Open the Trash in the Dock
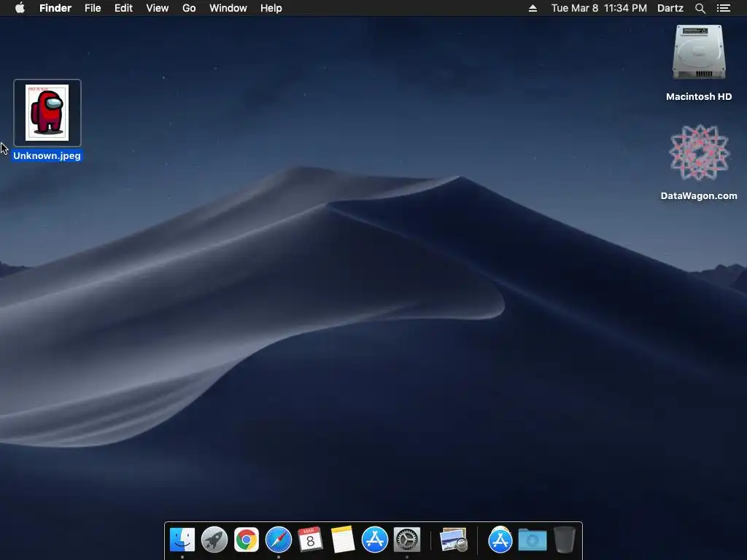This screenshot has width=747, height=560. coord(565,540)
